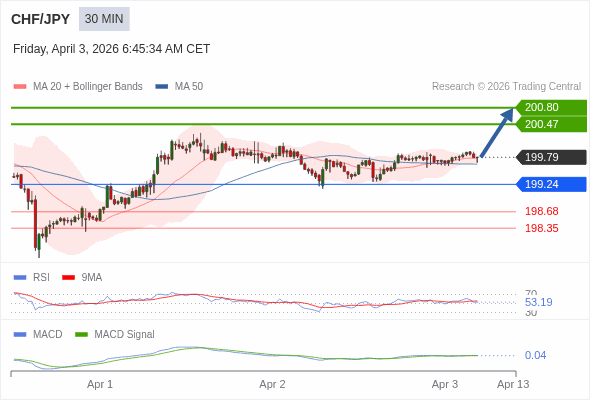The height and width of the screenshot is (400, 590).
Task: Click the Apr 2 axis date label
Action: pyautogui.click(x=272, y=385)
